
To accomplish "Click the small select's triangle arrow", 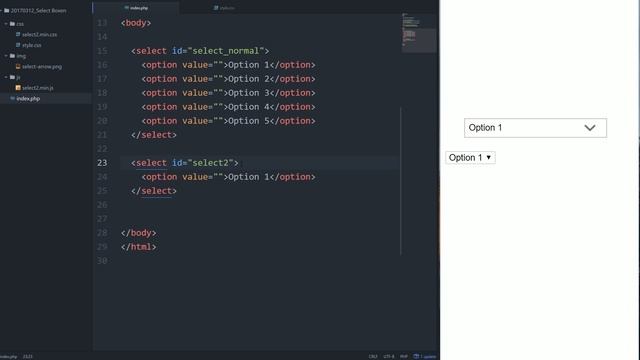I will [x=489, y=158].
